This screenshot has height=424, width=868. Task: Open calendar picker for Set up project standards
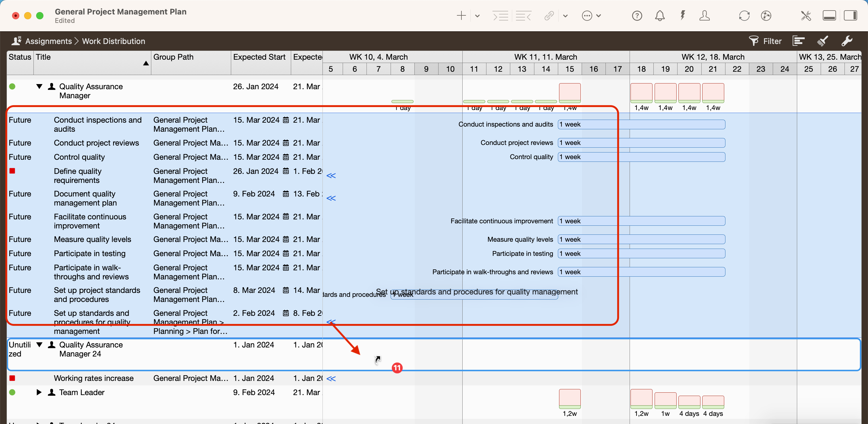click(x=286, y=290)
